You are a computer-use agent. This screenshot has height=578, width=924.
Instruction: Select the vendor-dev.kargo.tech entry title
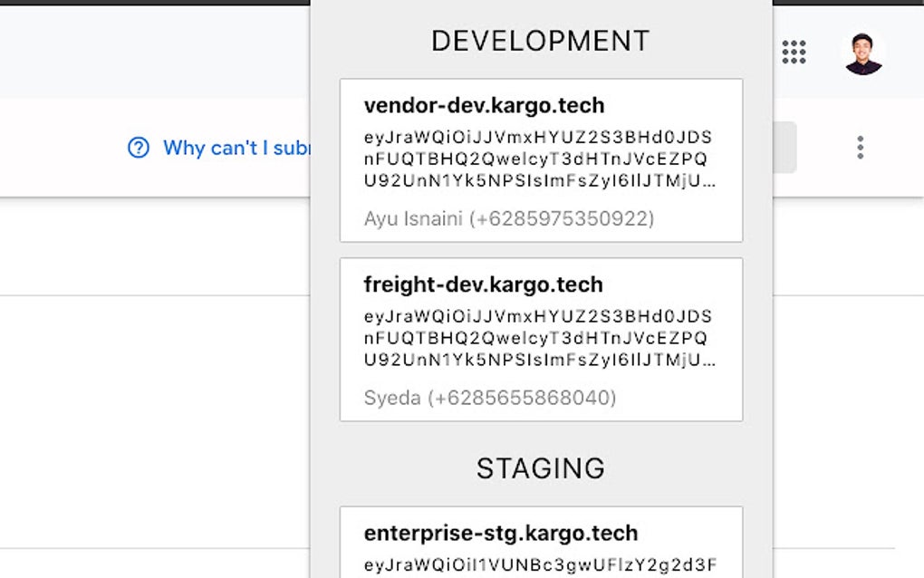click(484, 105)
